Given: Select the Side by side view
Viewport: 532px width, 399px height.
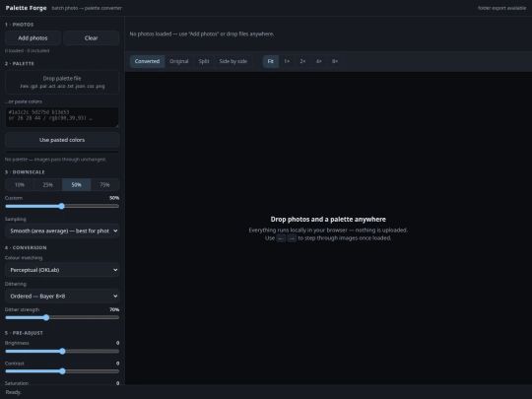Looking at the screenshot, I should click(233, 61).
